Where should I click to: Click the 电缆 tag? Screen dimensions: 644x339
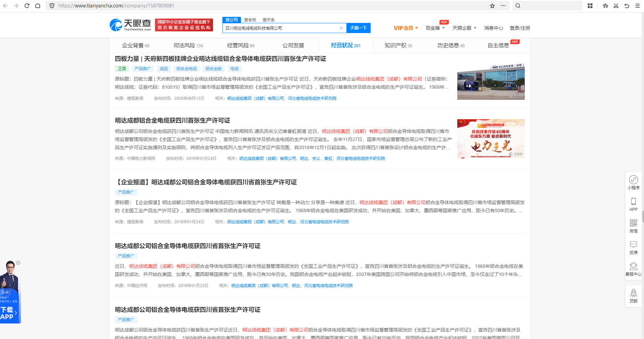click(235, 69)
